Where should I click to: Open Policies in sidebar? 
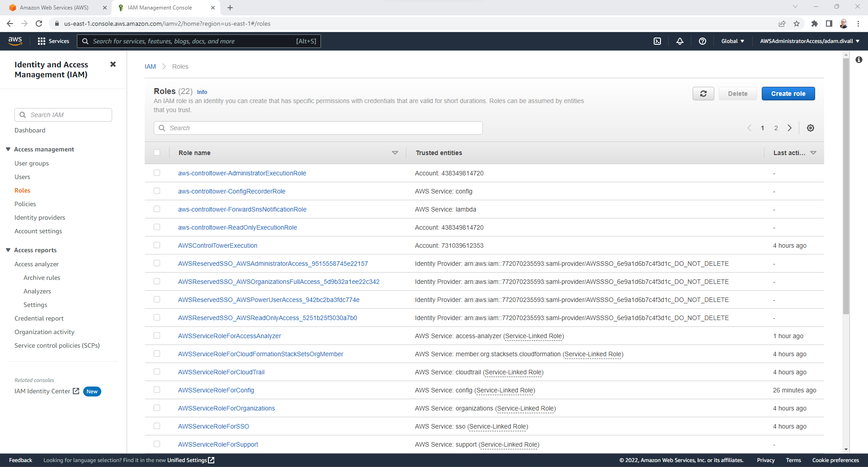point(25,204)
